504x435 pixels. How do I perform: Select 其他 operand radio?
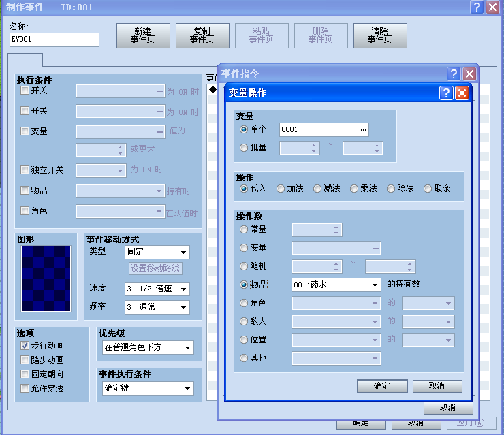tap(244, 358)
